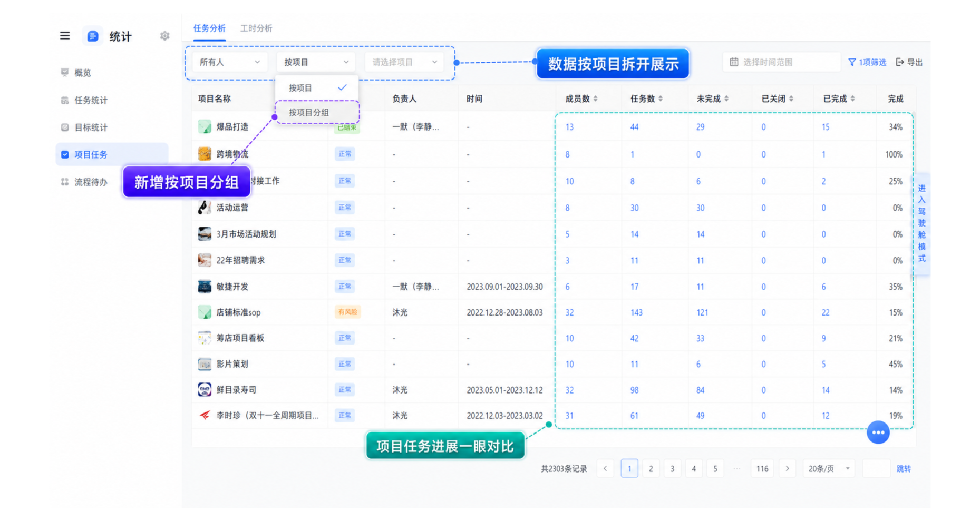Go to page 5
This screenshot has height=521, width=980.
[x=715, y=468]
